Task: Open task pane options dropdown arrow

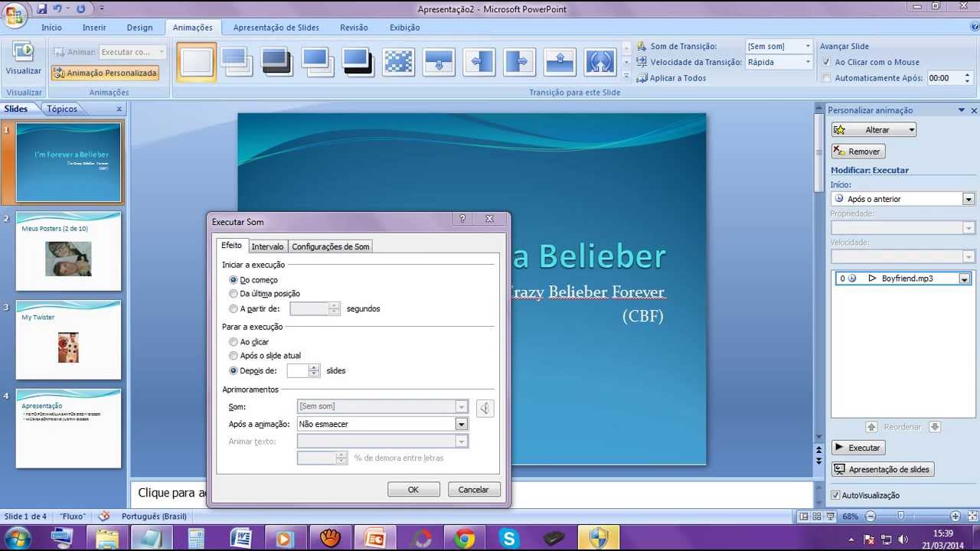Action: (x=962, y=110)
